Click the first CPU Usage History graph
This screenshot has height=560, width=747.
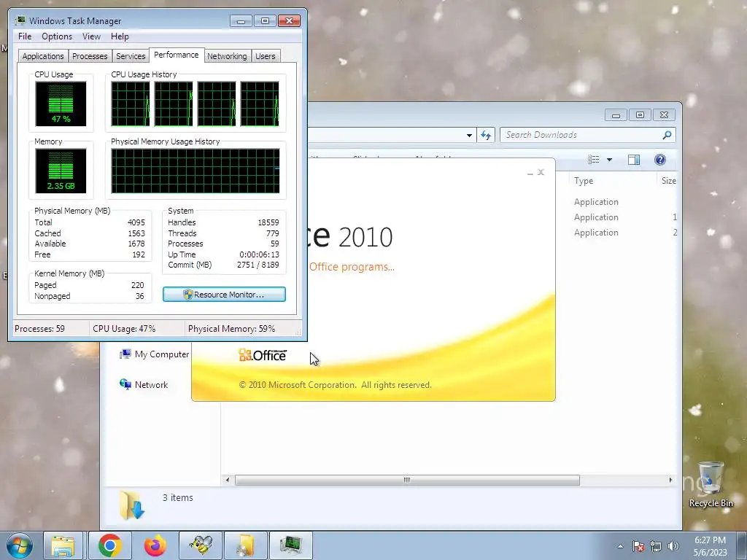click(x=130, y=104)
